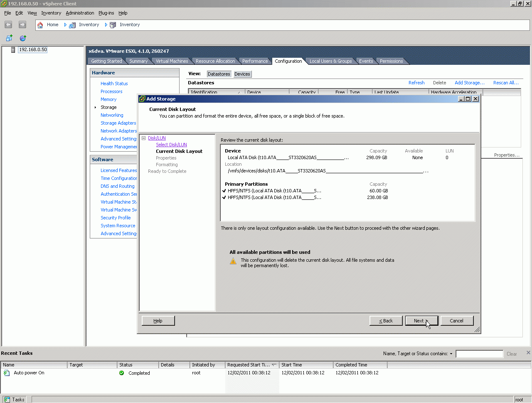Screen dimensions: 532x403
Task: Open the Inventory menu
Action: (51, 13)
